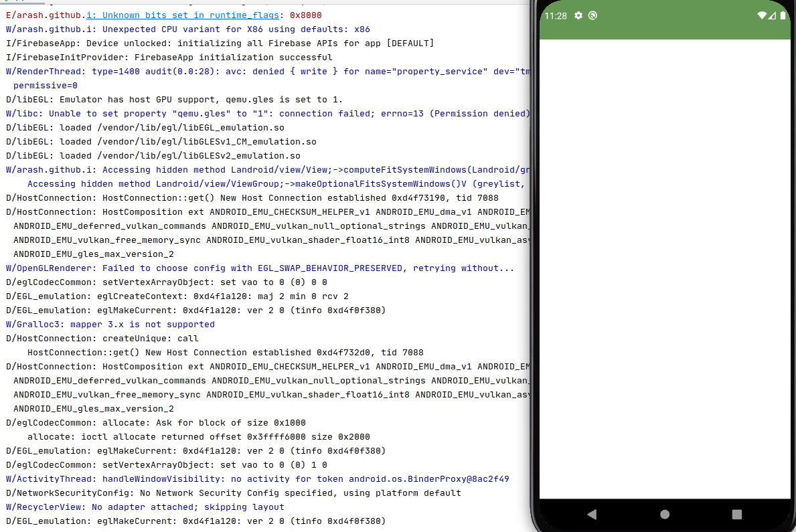796x532 pixels.
Task: Select the libGLESv1_CM_emulation.so loaded line
Action: (x=161, y=142)
